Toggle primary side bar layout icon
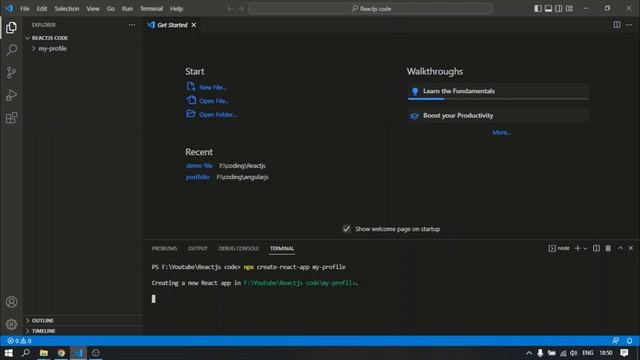 coord(538,9)
